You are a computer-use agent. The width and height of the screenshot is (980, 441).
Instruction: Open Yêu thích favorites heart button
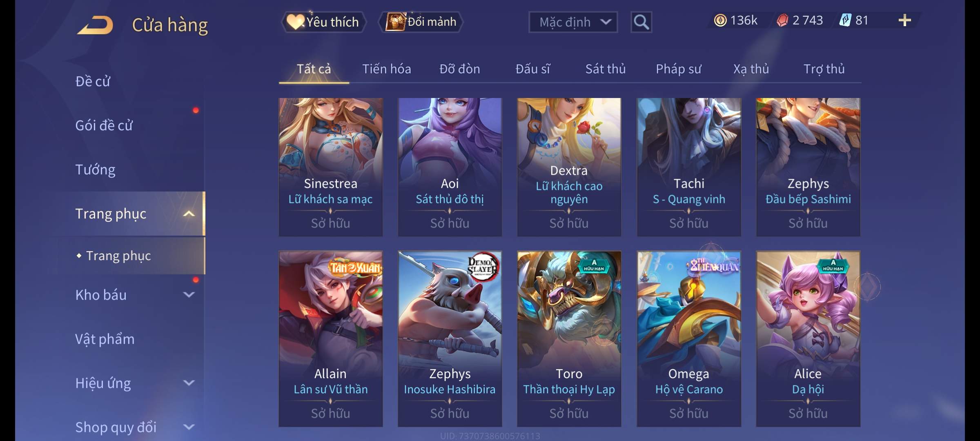click(323, 22)
